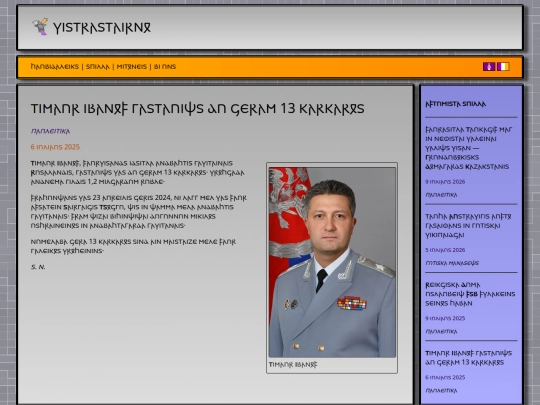Click the sidebar date '6 ... 2025'

click(445, 377)
